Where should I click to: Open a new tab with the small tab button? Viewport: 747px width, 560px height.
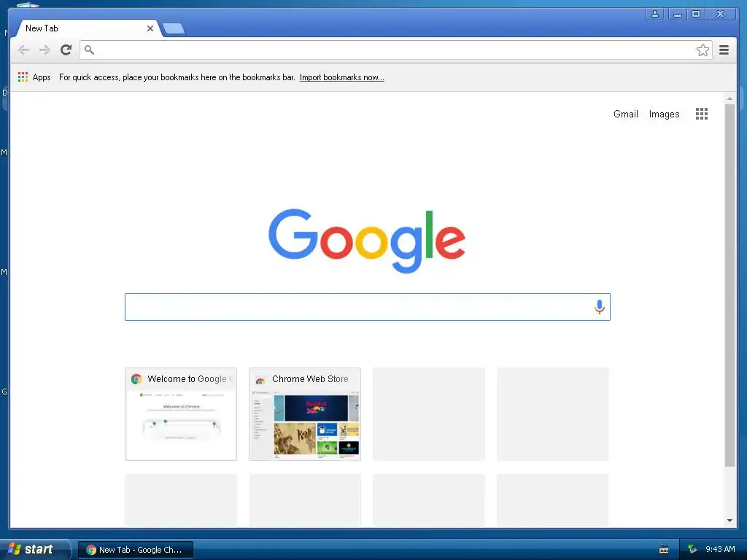(174, 29)
